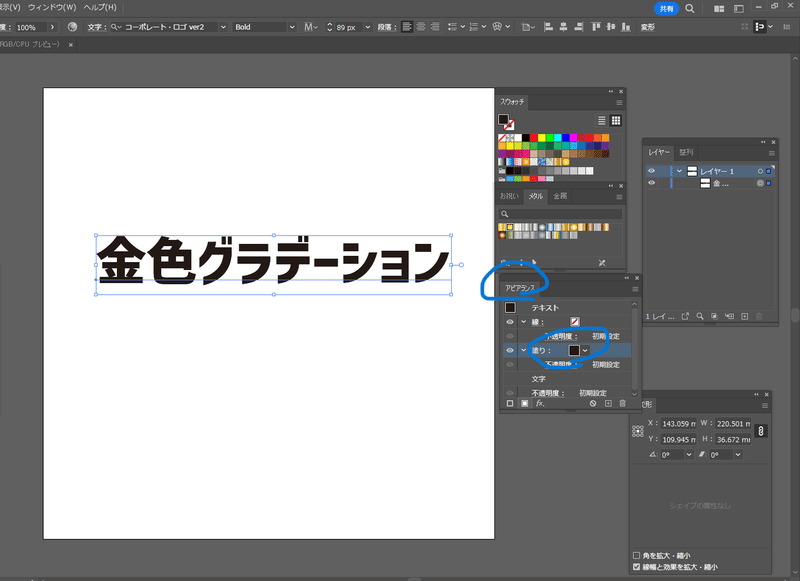Click the 不透明度 link under 塗り
This screenshot has height=581, width=800.
(560, 365)
